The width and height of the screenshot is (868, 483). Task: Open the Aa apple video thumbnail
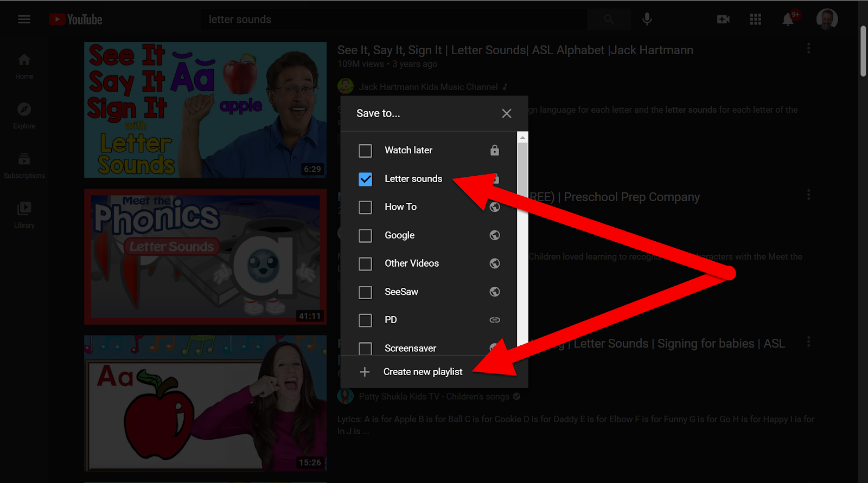(205, 403)
